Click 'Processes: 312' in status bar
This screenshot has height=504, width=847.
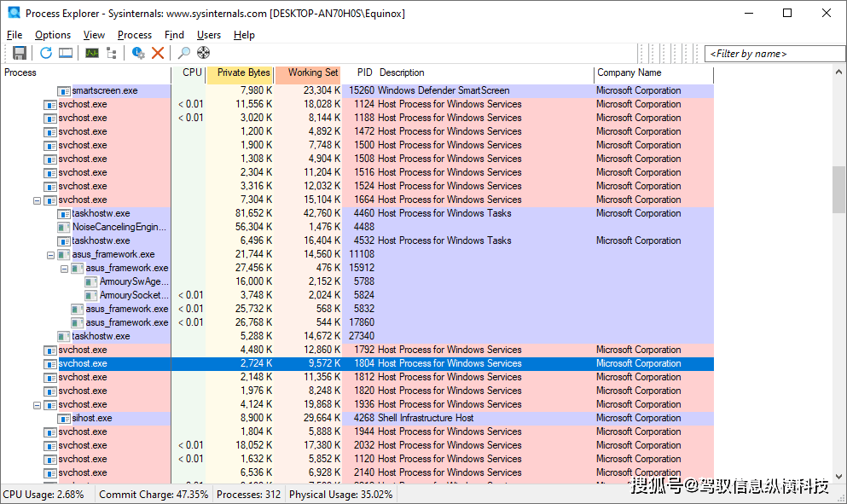coord(248,495)
